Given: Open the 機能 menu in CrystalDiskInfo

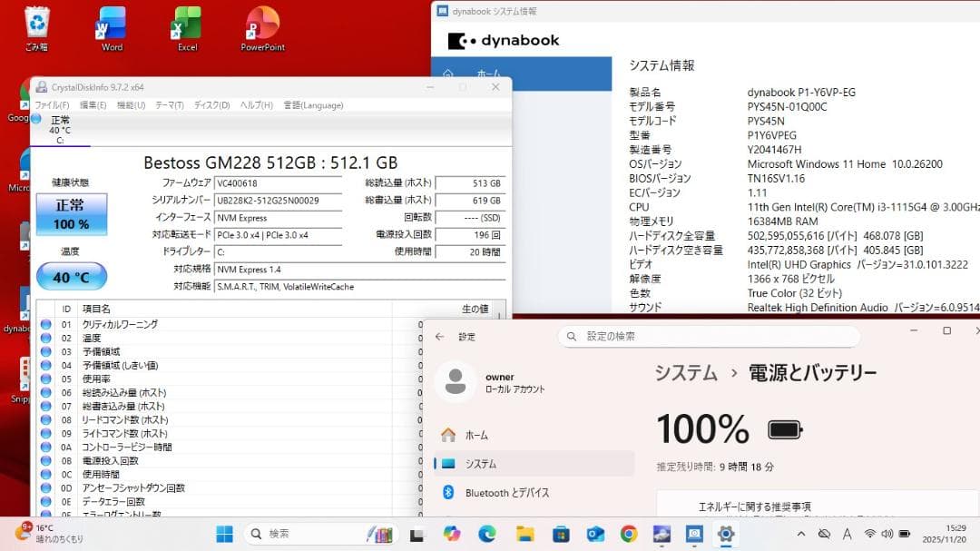Looking at the screenshot, I should tap(132, 104).
